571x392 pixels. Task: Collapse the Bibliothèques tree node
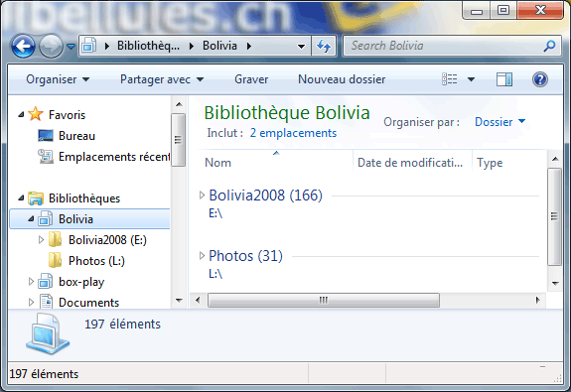[x=21, y=198]
